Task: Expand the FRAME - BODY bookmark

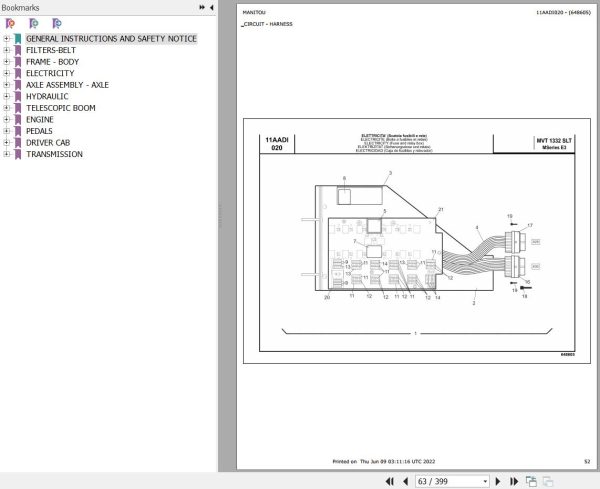Action: point(6,62)
